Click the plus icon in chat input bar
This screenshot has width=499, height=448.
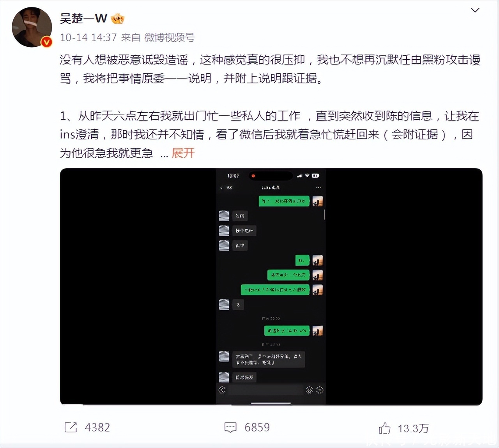[320, 390]
